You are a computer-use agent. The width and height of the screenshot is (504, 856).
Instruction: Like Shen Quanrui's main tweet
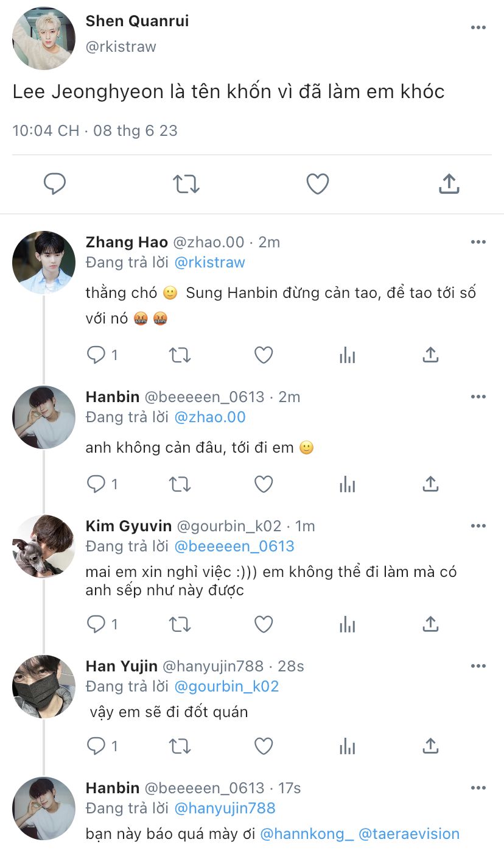(x=317, y=183)
